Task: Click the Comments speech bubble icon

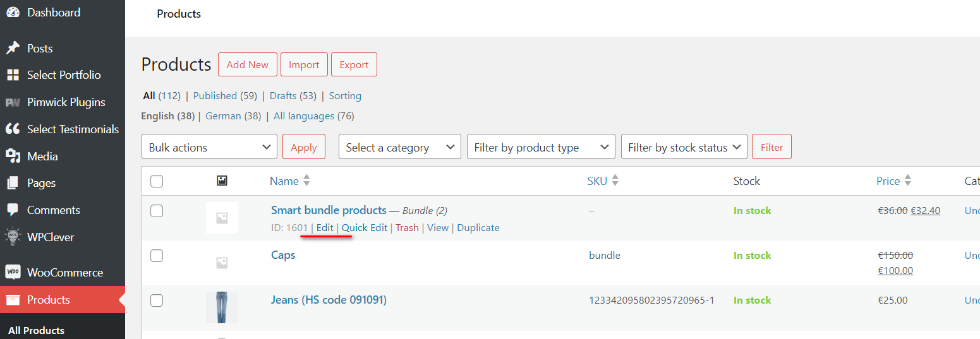Action: click(x=13, y=210)
